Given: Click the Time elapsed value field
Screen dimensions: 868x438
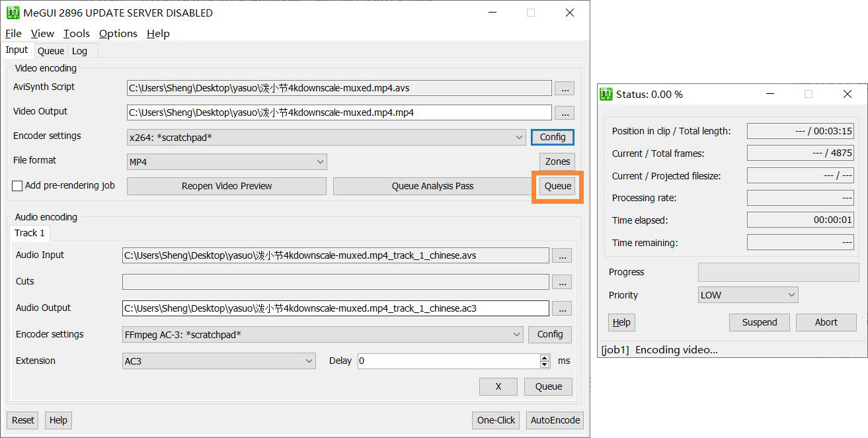Looking at the screenshot, I should point(801,220).
